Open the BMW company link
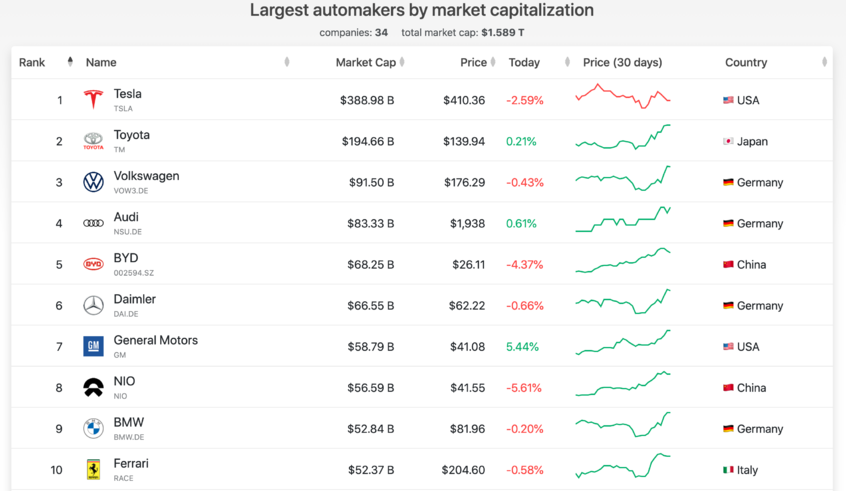Viewport: 846px width, 491px height. click(x=129, y=422)
